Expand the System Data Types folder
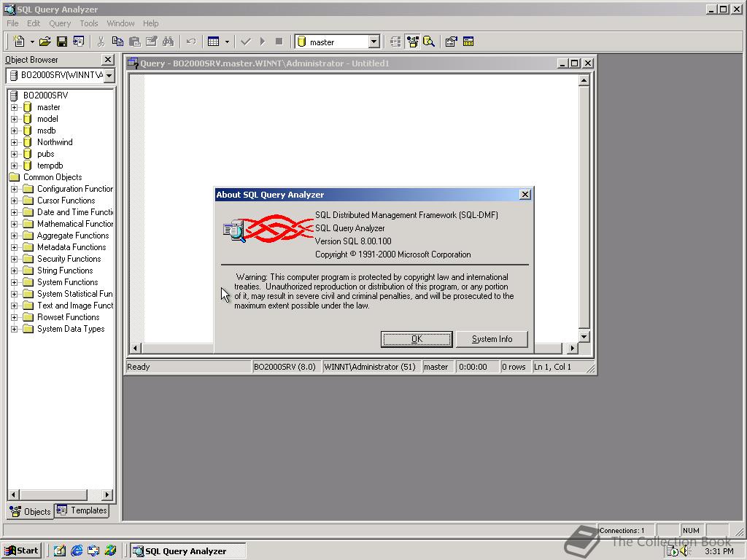 click(15, 329)
